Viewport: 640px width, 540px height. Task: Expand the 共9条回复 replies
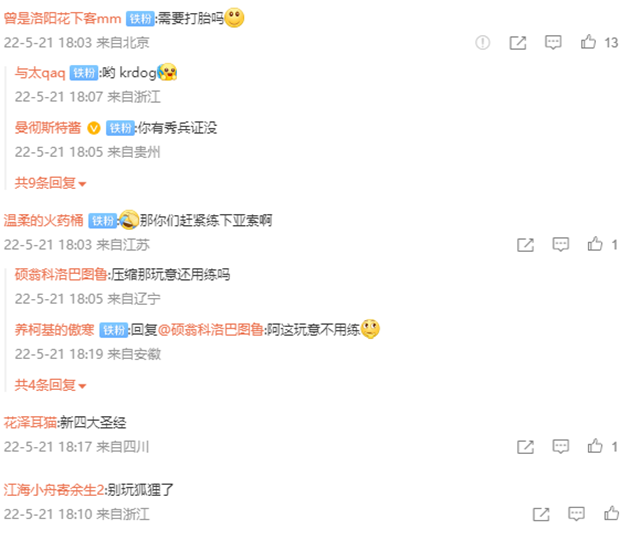coord(50,183)
